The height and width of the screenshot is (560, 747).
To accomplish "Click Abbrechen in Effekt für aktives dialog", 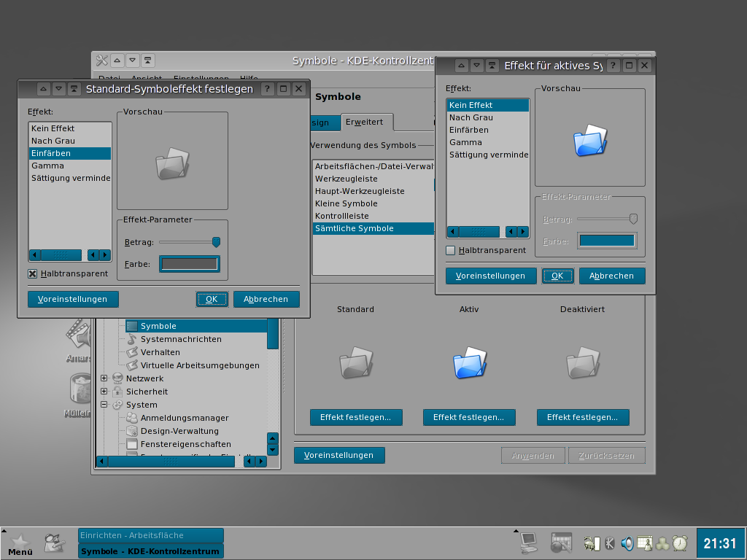I will pos(612,276).
